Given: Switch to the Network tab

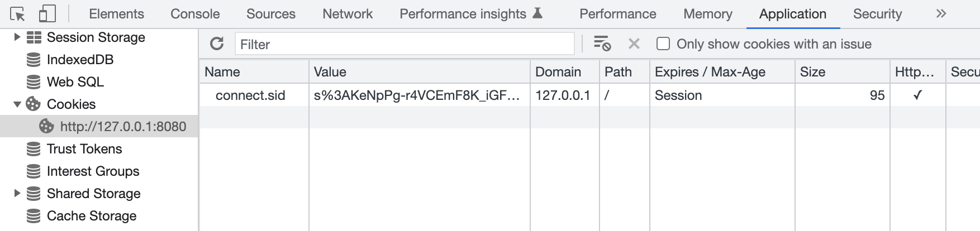Looking at the screenshot, I should point(347,14).
